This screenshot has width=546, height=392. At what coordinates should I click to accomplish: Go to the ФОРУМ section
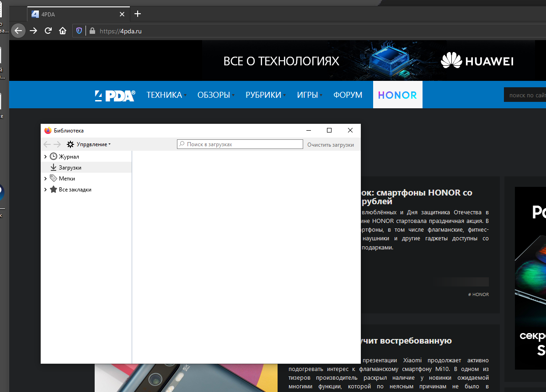[x=348, y=95]
